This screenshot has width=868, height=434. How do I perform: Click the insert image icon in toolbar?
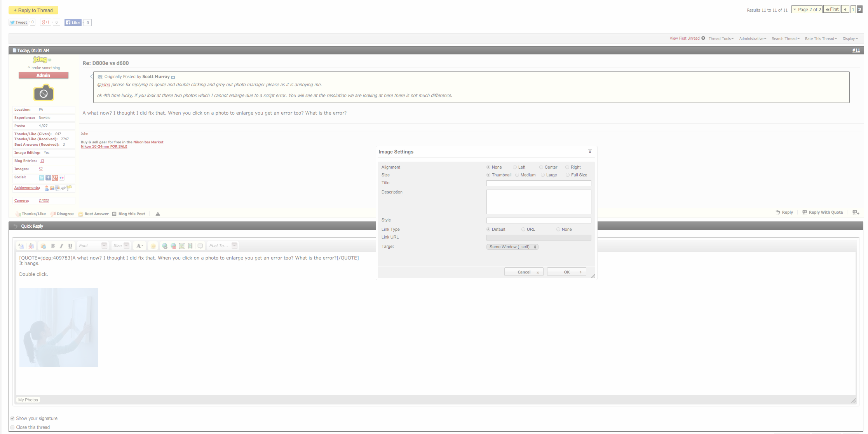tap(181, 246)
